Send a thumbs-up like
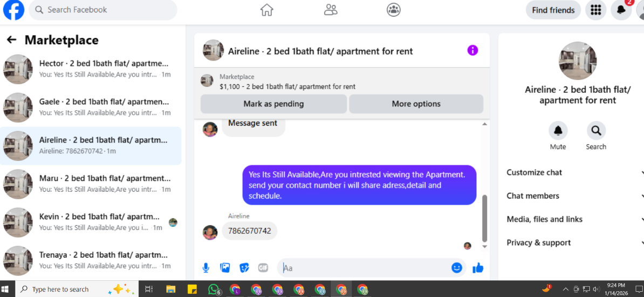Image resolution: width=644 pixels, height=297 pixels. pyautogui.click(x=478, y=268)
